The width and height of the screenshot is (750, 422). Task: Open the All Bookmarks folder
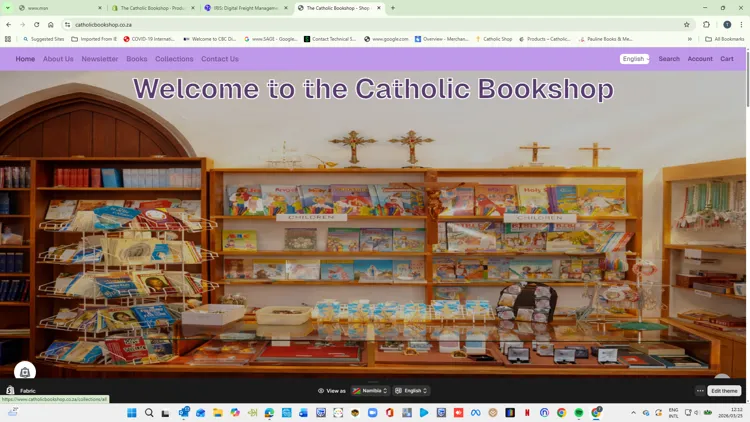click(725, 39)
